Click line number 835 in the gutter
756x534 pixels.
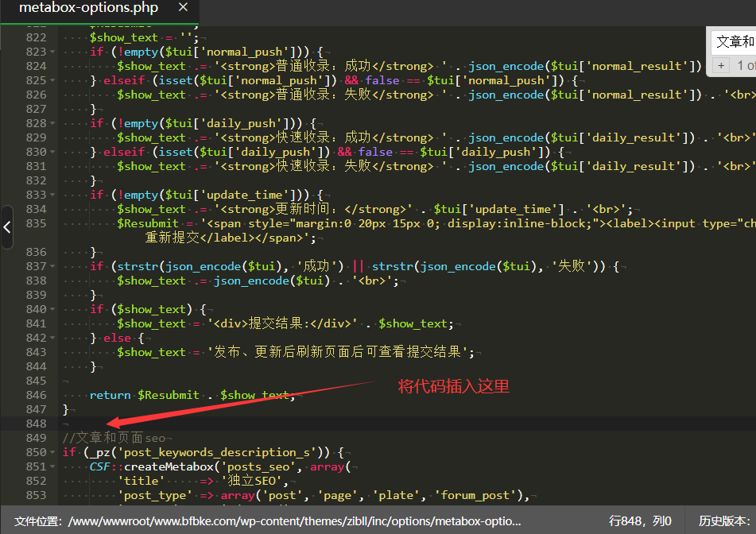[36, 223]
